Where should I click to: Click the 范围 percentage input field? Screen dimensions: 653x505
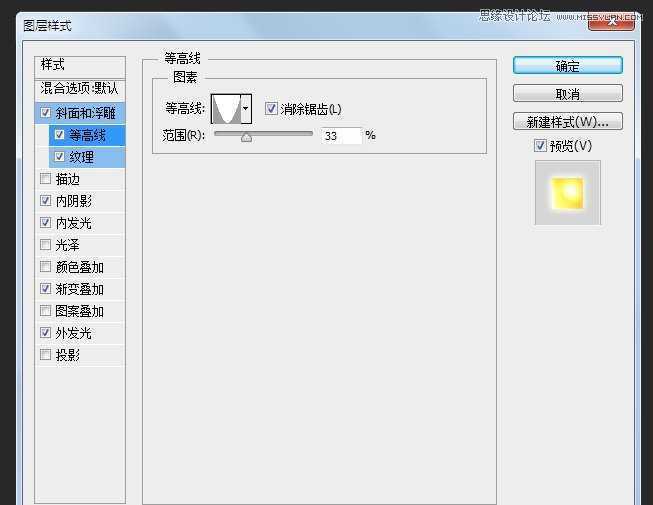[341, 136]
